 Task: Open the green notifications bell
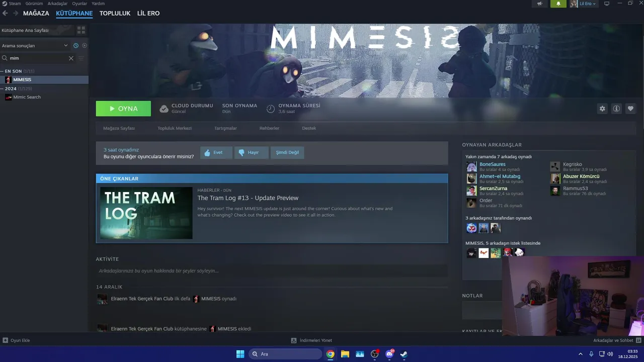(558, 4)
